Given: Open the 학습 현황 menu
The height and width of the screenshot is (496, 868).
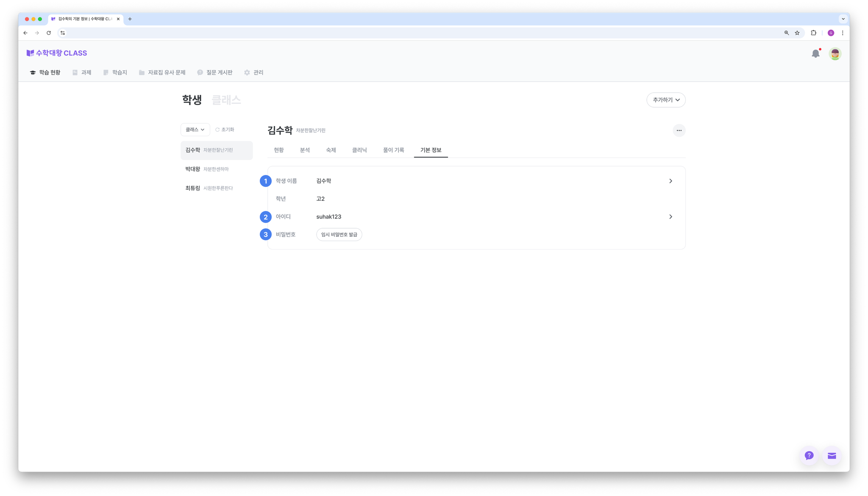Looking at the screenshot, I should click(x=45, y=72).
